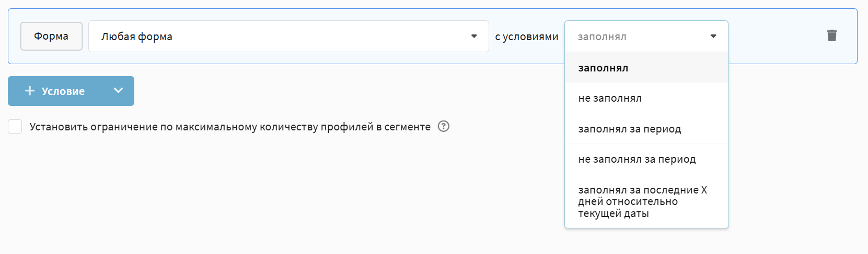Screen dimensions: 868x254
Task: Click the plus icon on Условие button
Action: point(30,91)
